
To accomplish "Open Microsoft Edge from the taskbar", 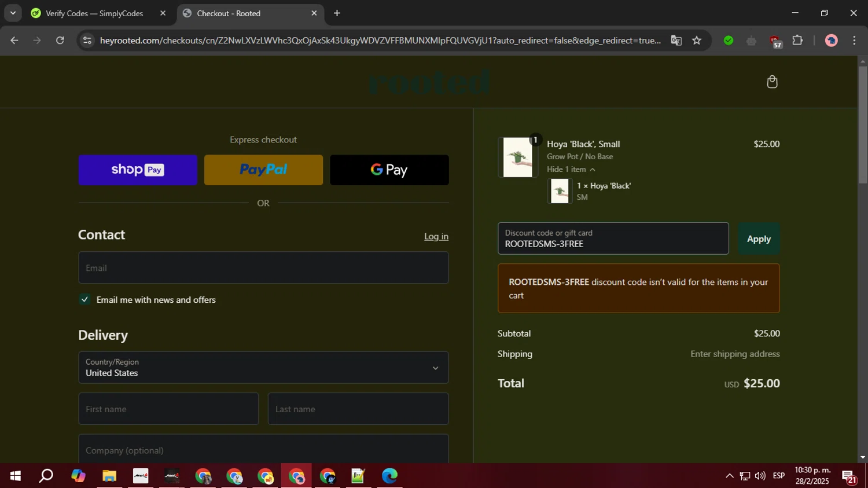I will [389, 476].
